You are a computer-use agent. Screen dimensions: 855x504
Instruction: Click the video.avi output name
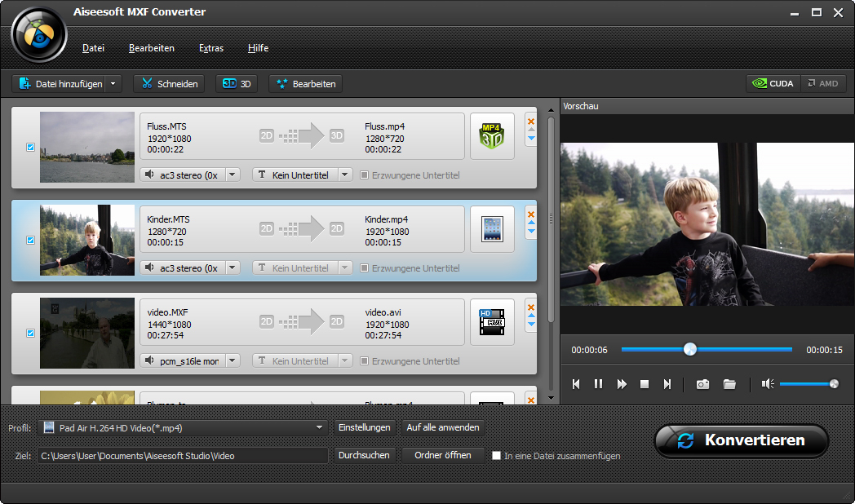[x=383, y=312]
